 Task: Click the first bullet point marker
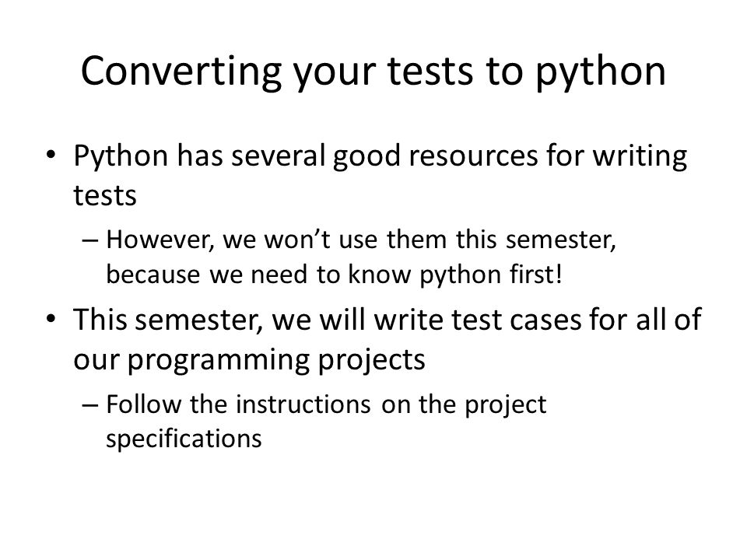pos(51,155)
